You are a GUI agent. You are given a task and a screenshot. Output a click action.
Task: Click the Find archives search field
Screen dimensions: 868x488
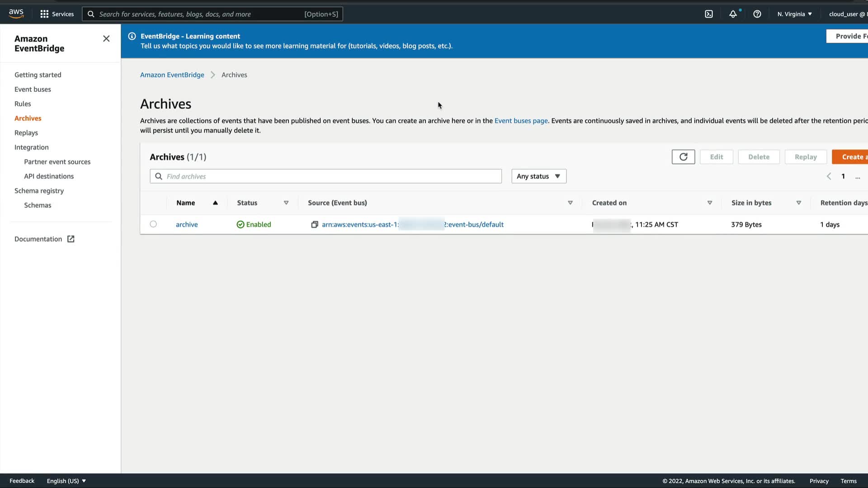[325, 176]
